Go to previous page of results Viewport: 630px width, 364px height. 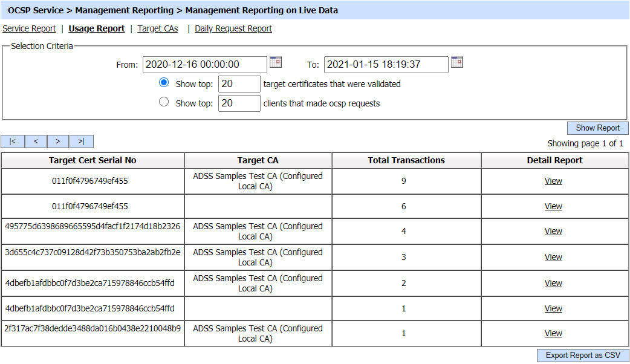click(x=35, y=141)
